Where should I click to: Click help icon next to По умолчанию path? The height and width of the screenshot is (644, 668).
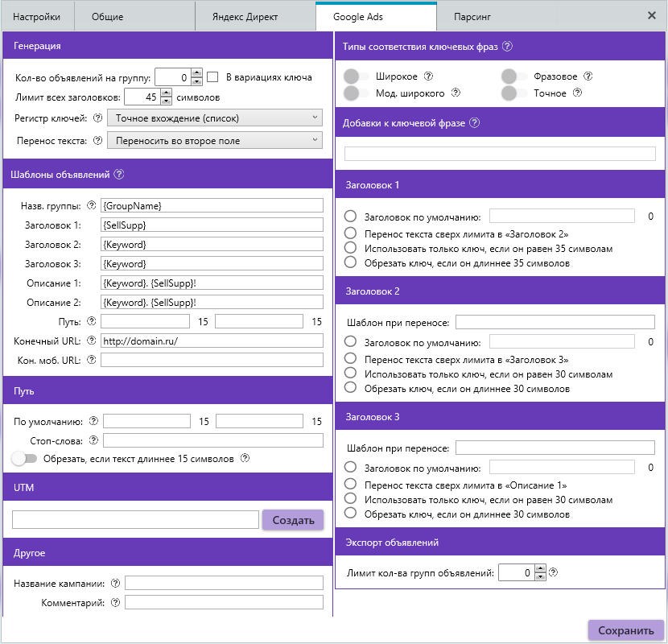click(x=93, y=421)
